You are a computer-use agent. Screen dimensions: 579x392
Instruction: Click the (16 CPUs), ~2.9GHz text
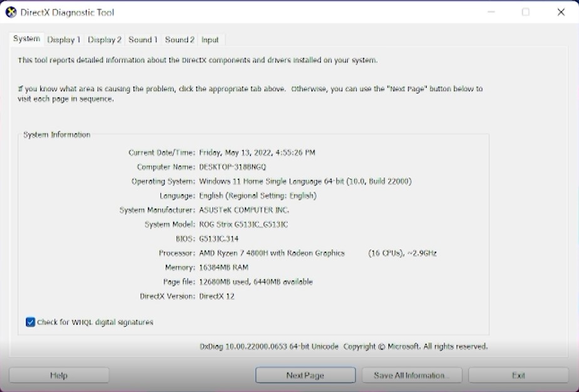click(402, 254)
